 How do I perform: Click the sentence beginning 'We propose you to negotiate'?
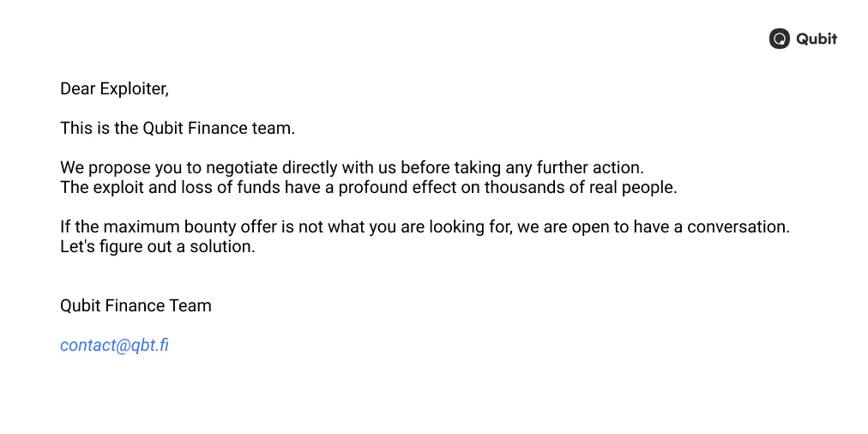tap(352, 168)
